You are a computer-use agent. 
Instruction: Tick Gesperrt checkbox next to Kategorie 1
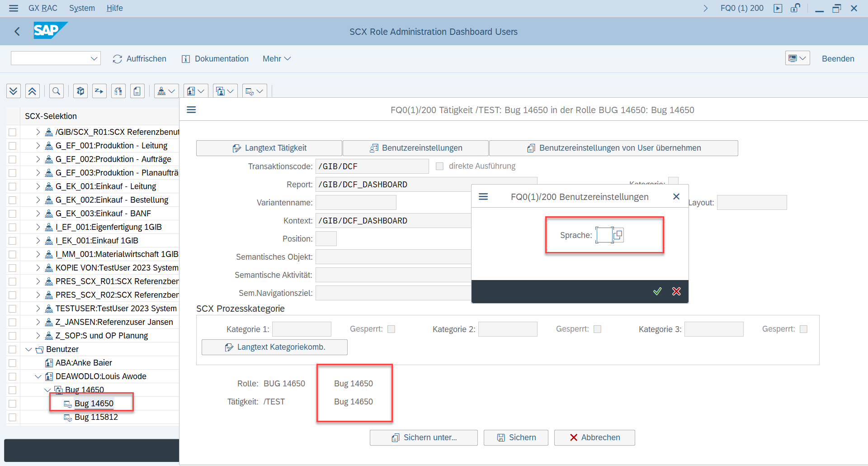[x=392, y=329]
